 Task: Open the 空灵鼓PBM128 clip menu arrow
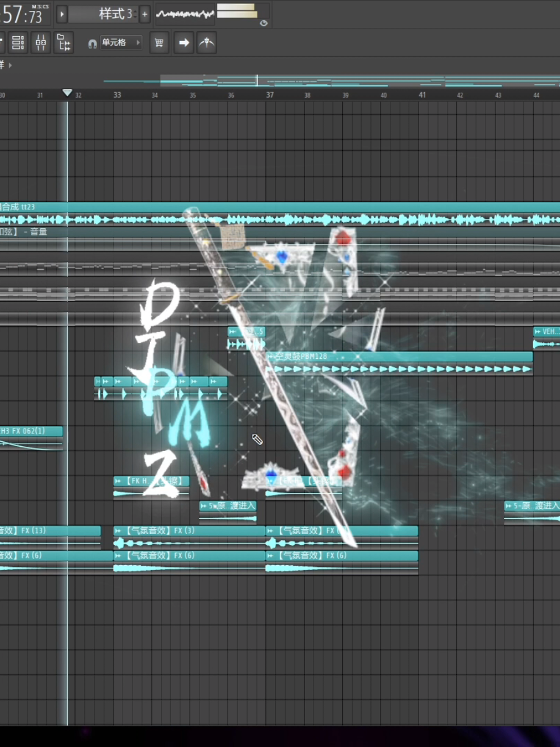point(270,356)
